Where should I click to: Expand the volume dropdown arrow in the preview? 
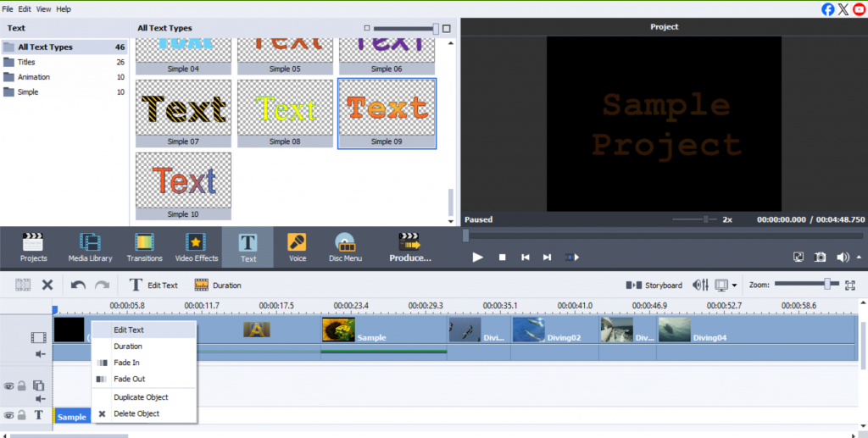pyautogui.click(x=859, y=257)
